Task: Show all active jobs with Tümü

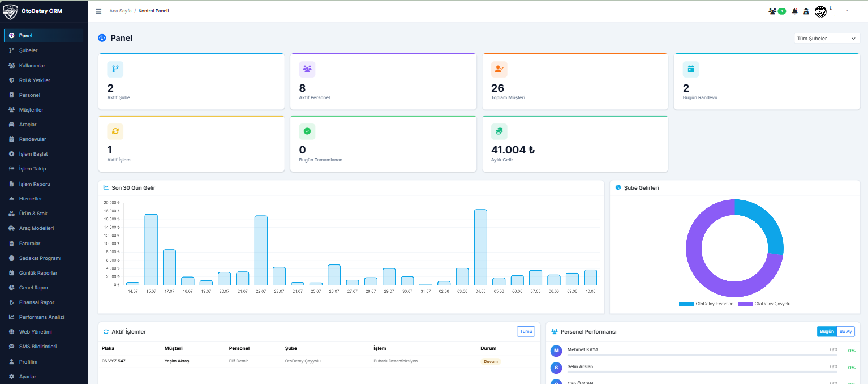Action: 526,331
